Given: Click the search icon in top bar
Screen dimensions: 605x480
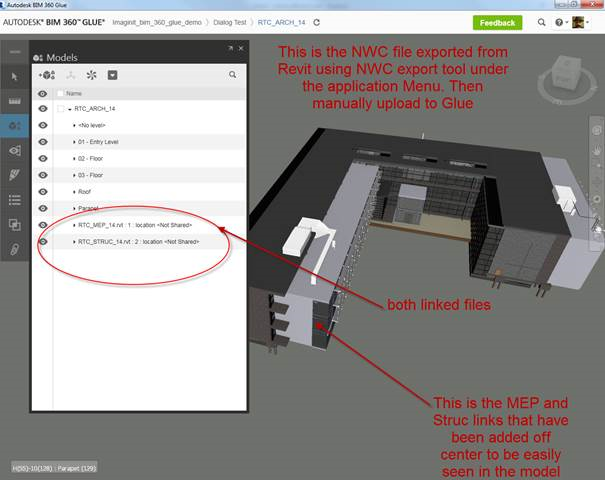Looking at the screenshot, I should 541,22.
